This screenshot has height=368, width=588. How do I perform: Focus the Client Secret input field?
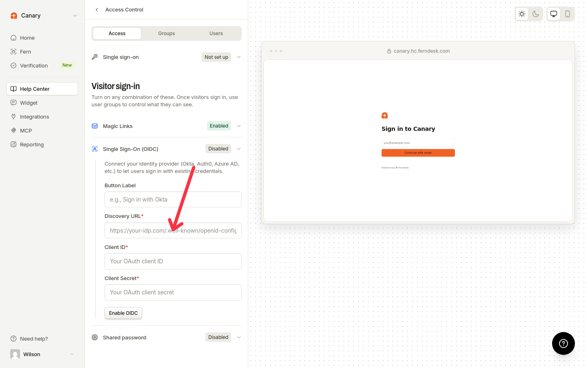[173, 292]
